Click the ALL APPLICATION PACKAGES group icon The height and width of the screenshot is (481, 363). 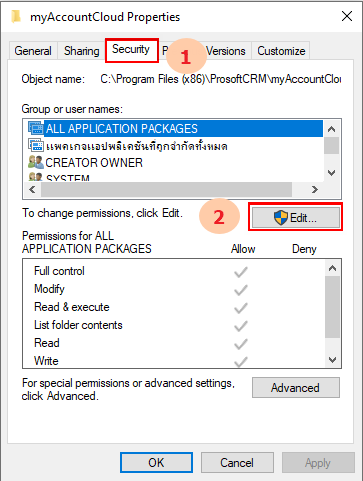point(36,128)
